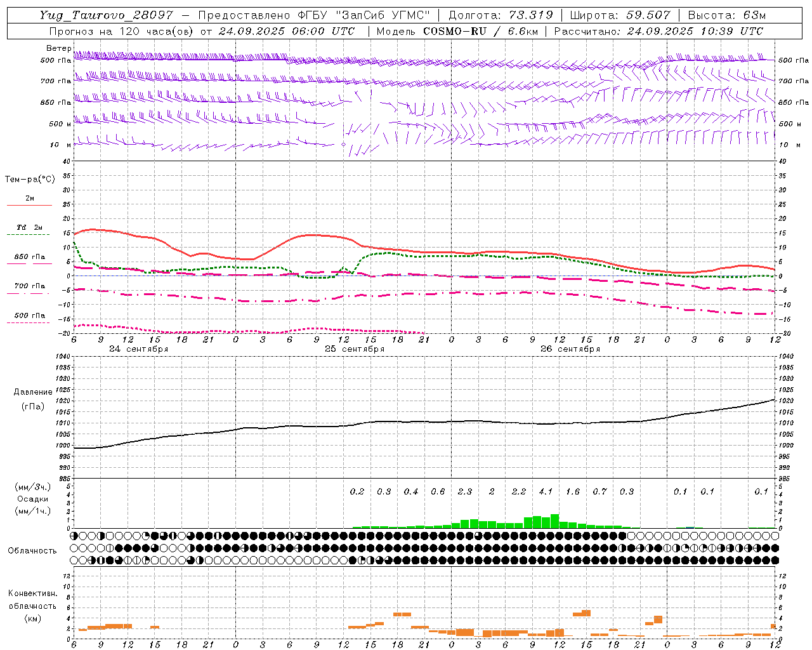Image resolution: width=812 pixels, height=650 pixels.
Task: Click the Давление panel label
Action: (33, 392)
